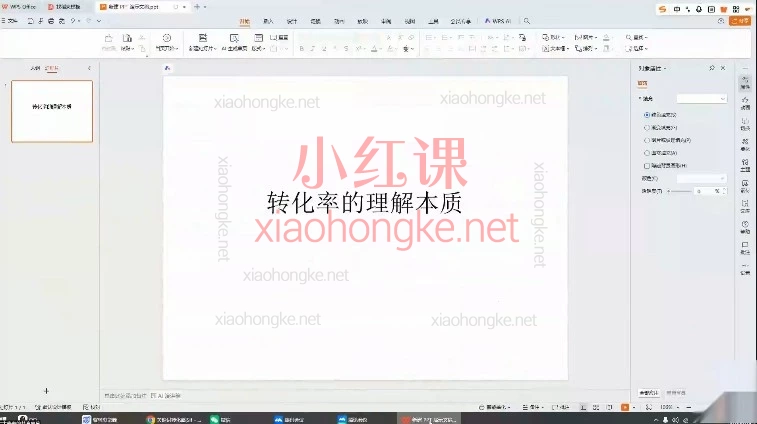Image resolution: width=757 pixels, height=424 pixels.
Task: Select picture or texture fill radio option
Action: pyautogui.click(x=646, y=140)
